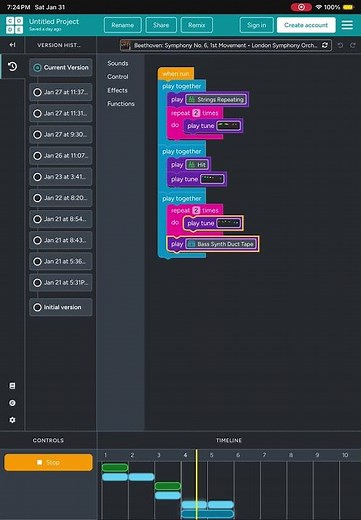Undo the last change
The width and height of the screenshot is (361, 520).
(340, 45)
